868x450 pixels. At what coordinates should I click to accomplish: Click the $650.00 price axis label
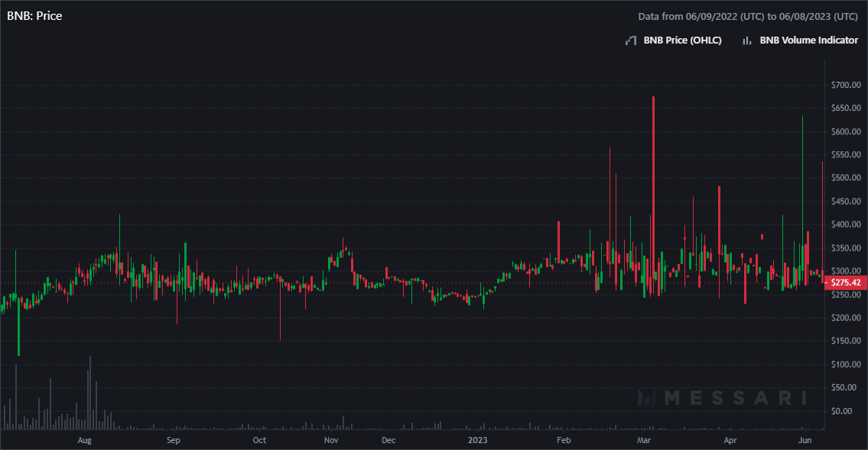846,108
